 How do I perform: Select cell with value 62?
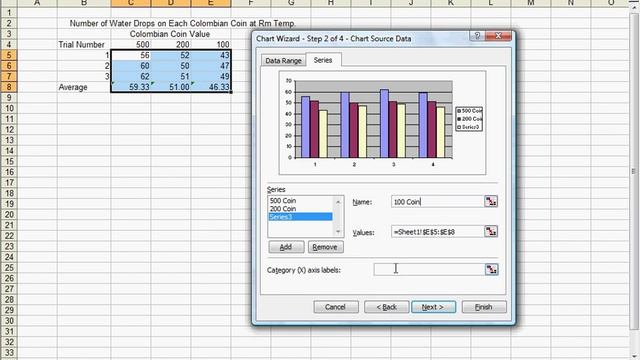(x=131, y=76)
